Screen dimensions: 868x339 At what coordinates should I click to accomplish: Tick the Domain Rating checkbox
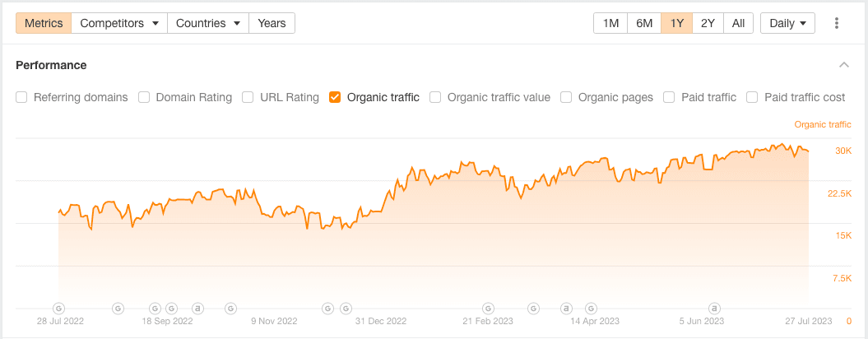pyautogui.click(x=144, y=97)
